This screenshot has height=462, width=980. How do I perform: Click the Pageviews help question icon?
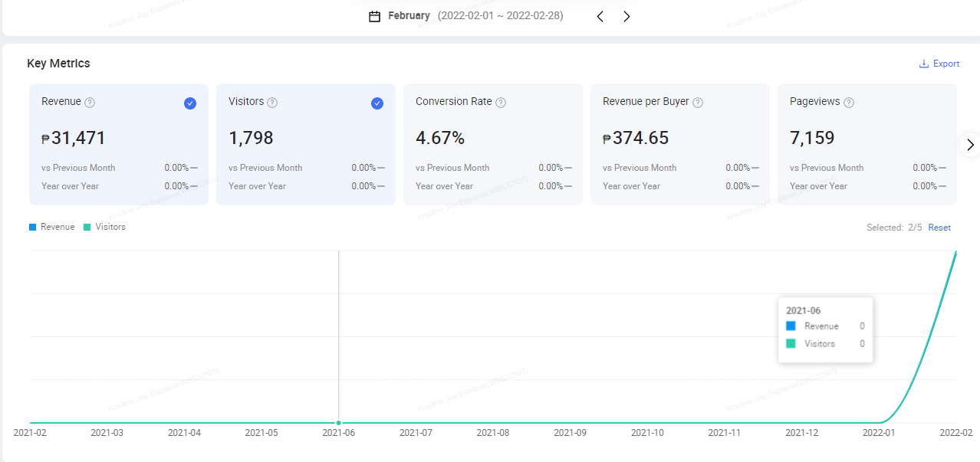[x=849, y=103]
